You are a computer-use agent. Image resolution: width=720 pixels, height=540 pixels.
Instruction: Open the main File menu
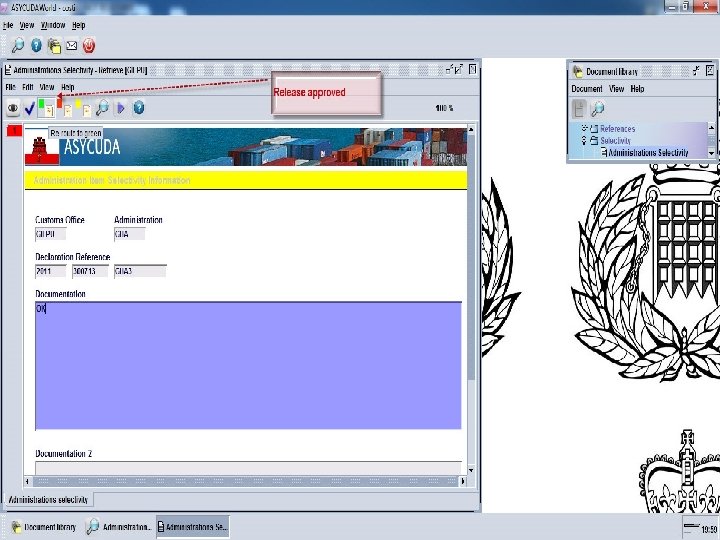point(8,25)
